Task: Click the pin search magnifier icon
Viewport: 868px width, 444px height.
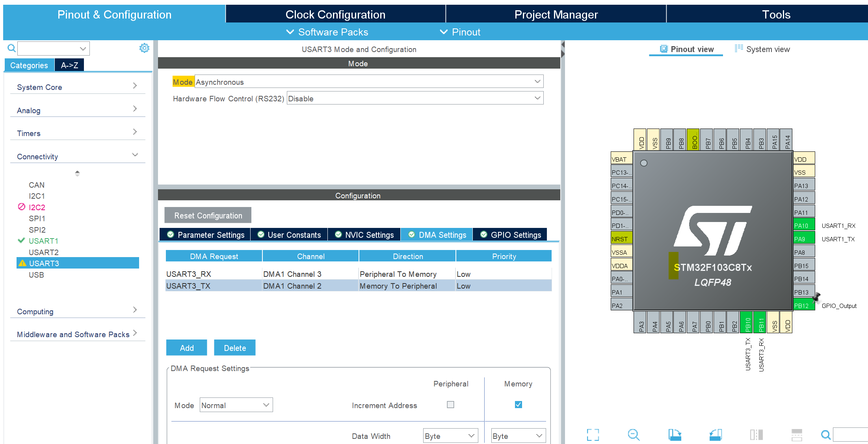Action: (x=825, y=435)
